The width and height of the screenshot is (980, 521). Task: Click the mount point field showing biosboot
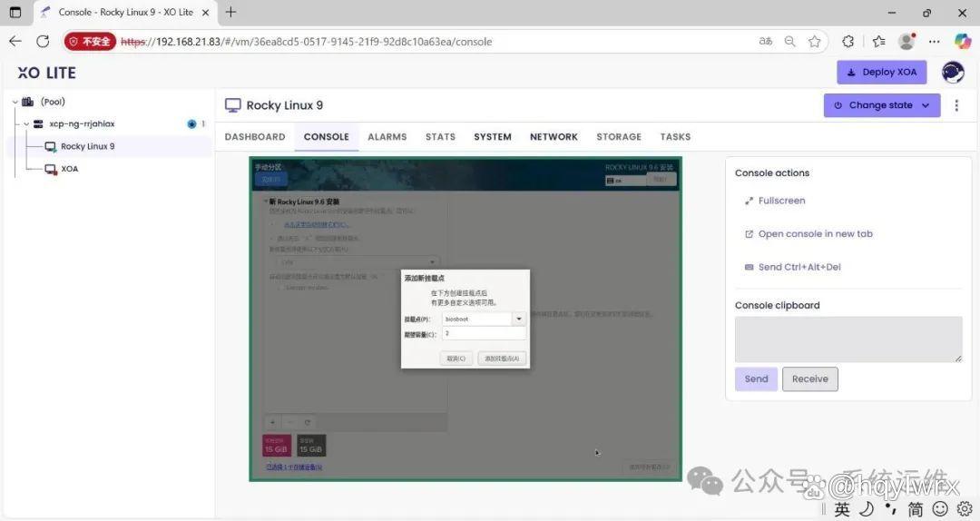[x=477, y=319]
